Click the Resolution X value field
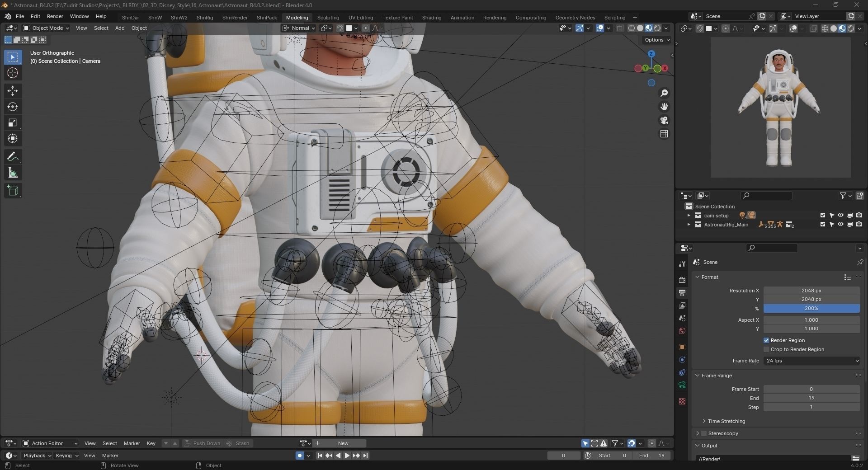Image resolution: width=868 pixels, height=470 pixels. click(x=811, y=291)
